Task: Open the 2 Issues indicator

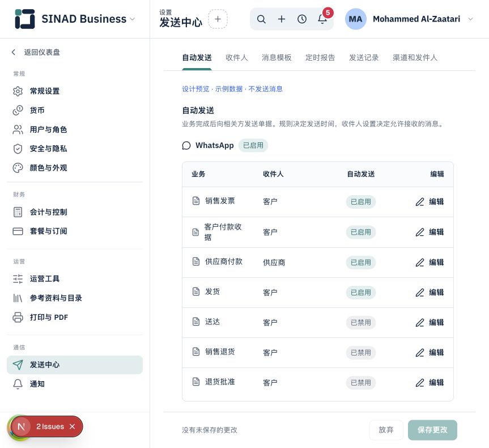Action: pos(50,426)
